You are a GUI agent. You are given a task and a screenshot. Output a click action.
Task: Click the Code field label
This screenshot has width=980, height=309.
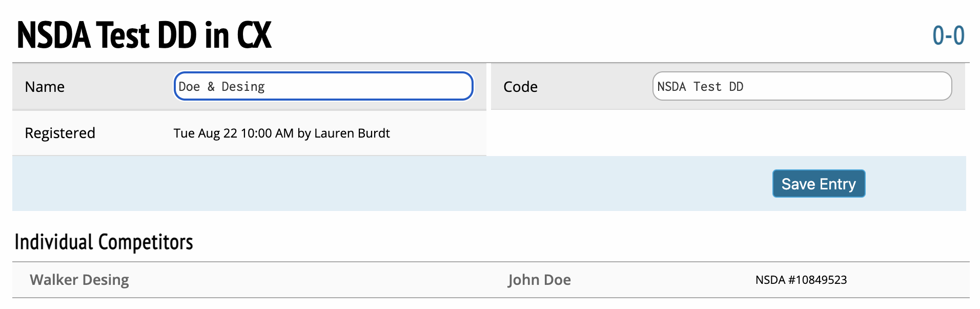coord(520,87)
